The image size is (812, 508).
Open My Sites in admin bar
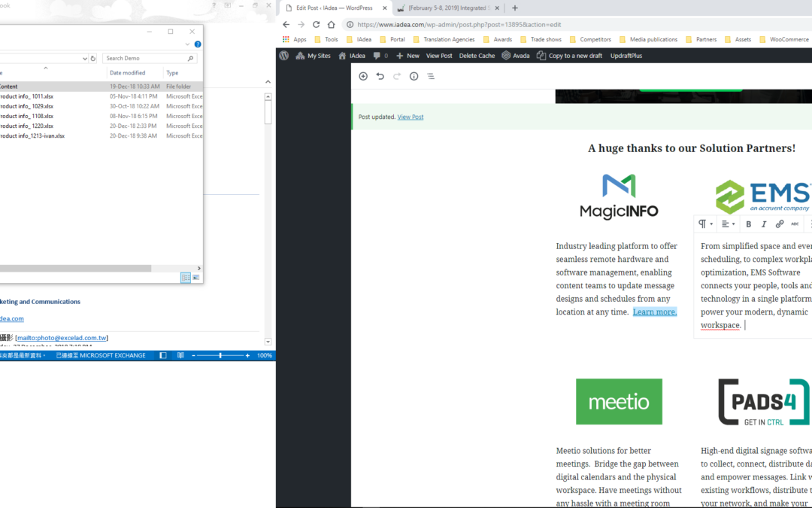coord(313,56)
